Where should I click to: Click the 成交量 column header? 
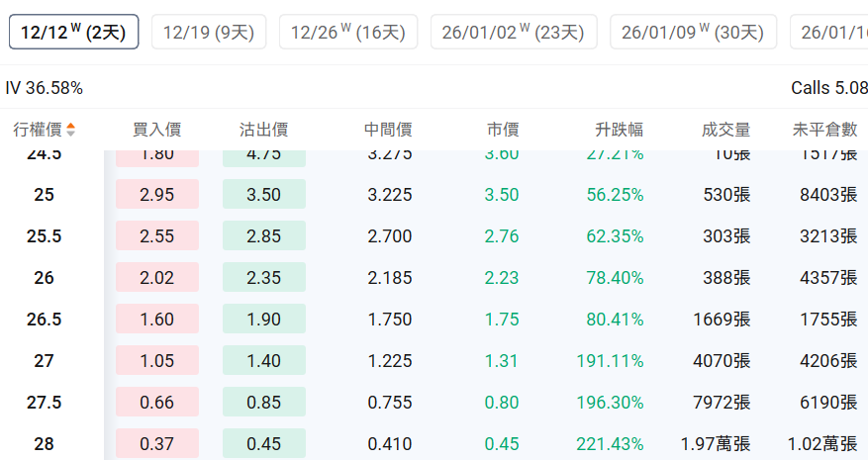pos(725,130)
